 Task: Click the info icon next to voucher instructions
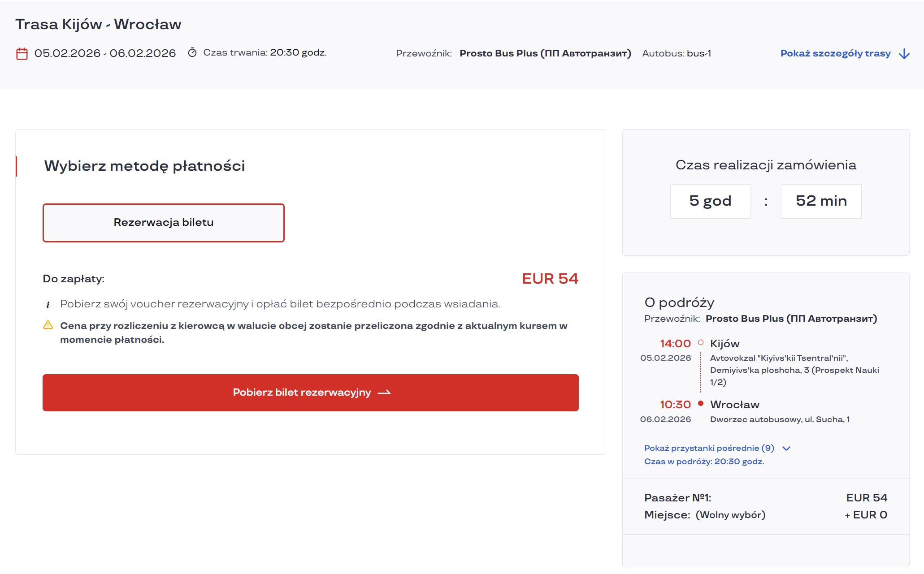click(x=48, y=304)
